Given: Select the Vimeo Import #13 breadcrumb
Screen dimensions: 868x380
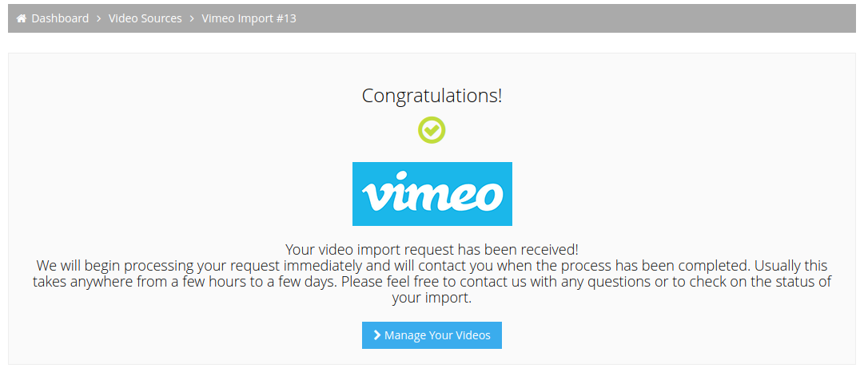Looking at the screenshot, I should [x=249, y=19].
